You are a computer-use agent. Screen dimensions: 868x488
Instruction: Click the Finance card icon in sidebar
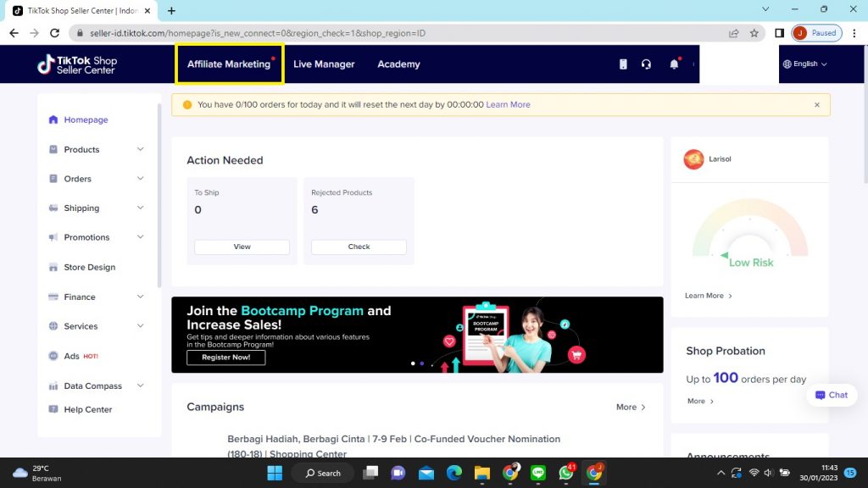tap(53, 297)
